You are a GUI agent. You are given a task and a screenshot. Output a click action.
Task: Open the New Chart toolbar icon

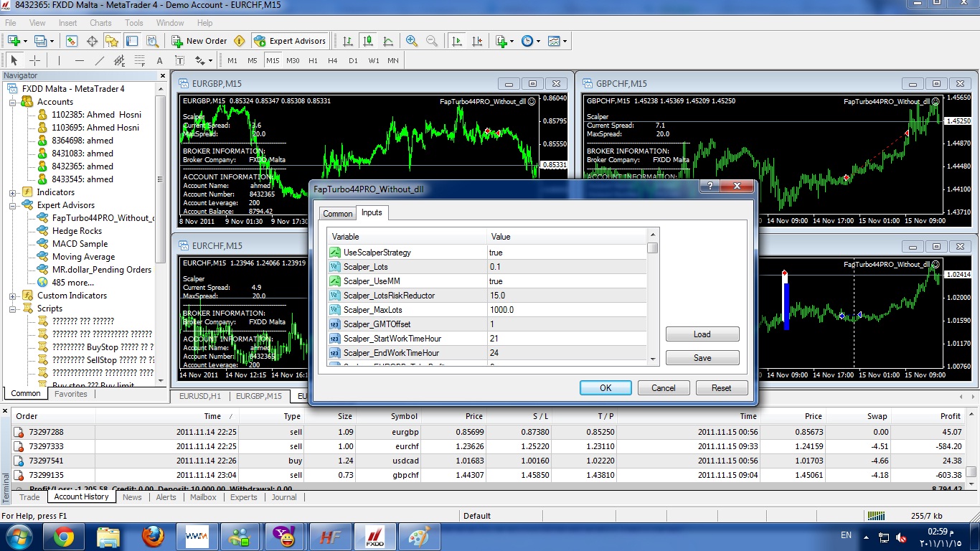point(14,41)
